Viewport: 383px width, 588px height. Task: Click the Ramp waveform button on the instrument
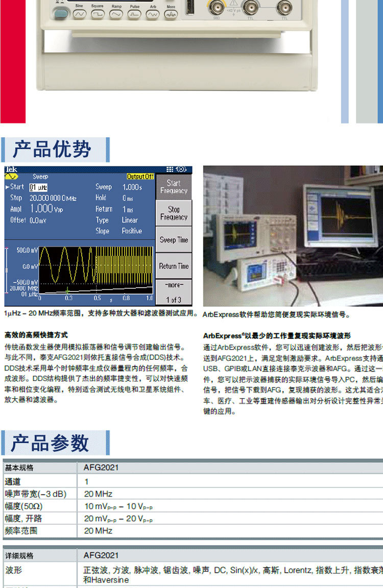pyautogui.click(x=116, y=15)
